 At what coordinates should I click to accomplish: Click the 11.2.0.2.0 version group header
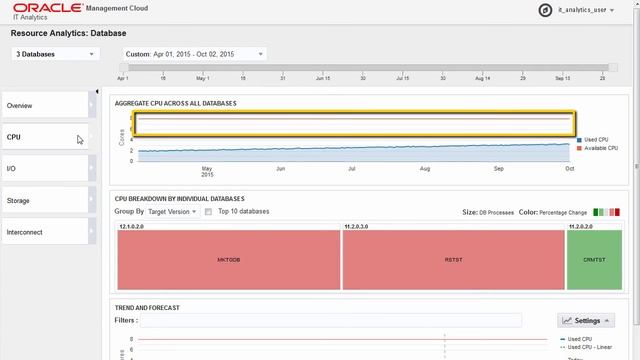click(x=580, y=227)
